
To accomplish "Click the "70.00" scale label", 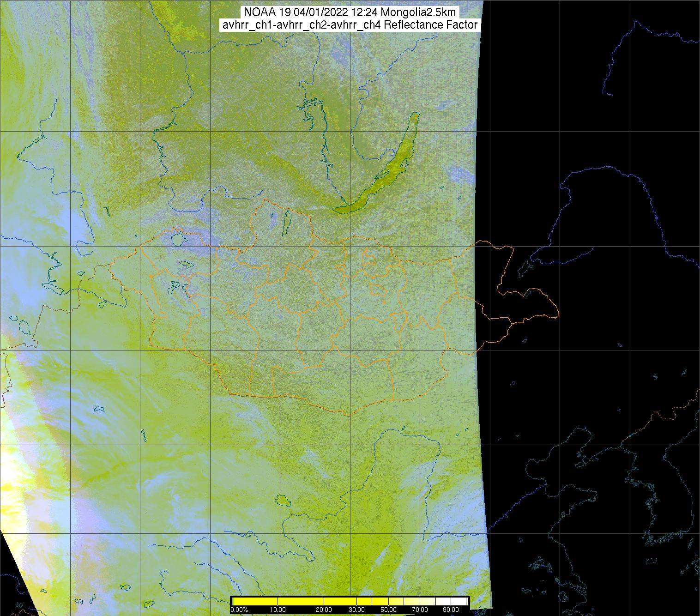I will (419, 610).
